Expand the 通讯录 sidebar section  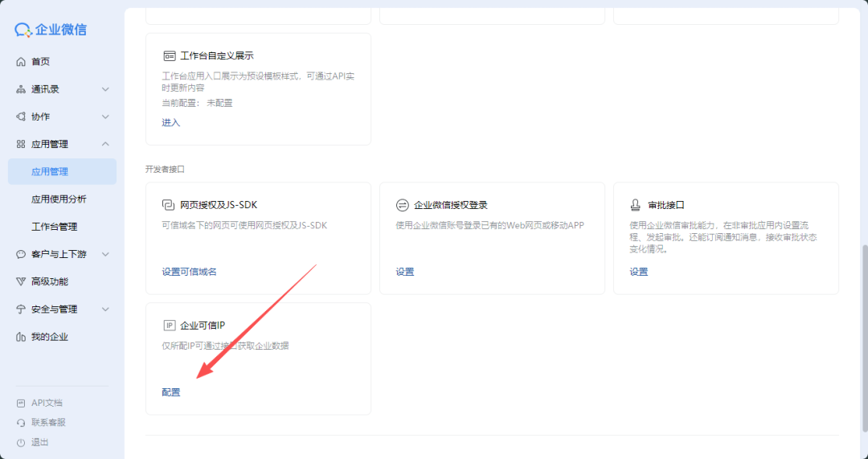tap(105, 89)
